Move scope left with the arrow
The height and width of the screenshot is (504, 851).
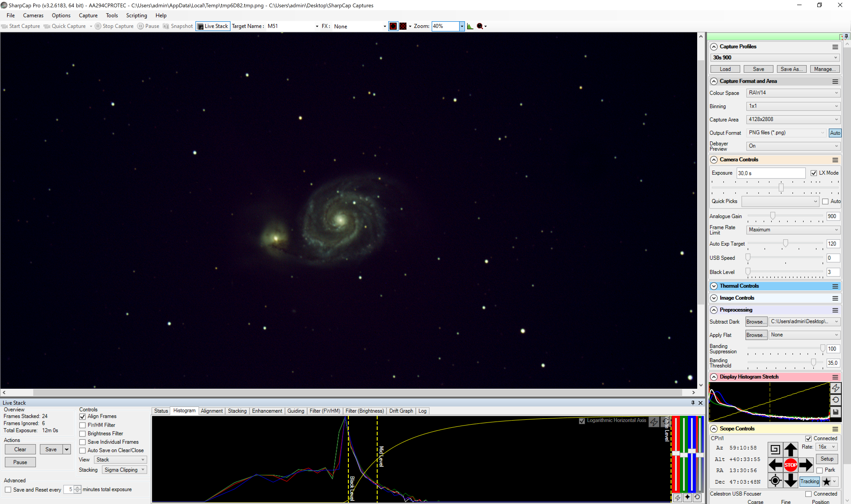(x=775, y=465)
